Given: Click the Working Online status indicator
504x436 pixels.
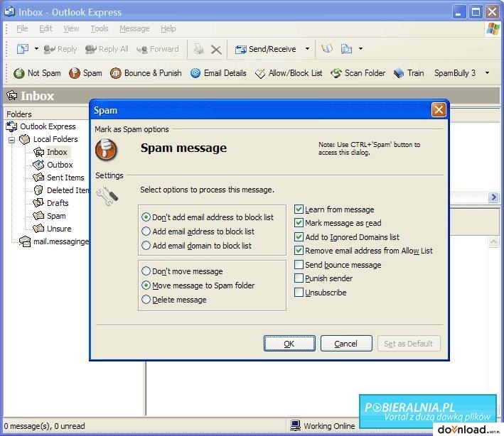Looking at the screenshot, I should [x=323, y=426].
